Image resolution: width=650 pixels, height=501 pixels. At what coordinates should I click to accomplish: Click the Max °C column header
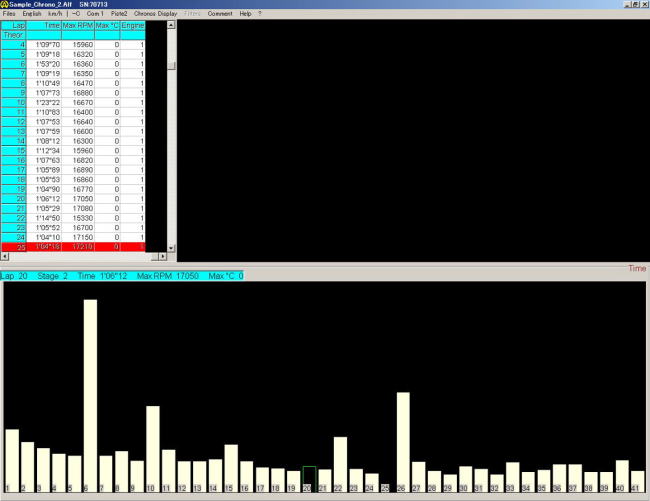107,26
